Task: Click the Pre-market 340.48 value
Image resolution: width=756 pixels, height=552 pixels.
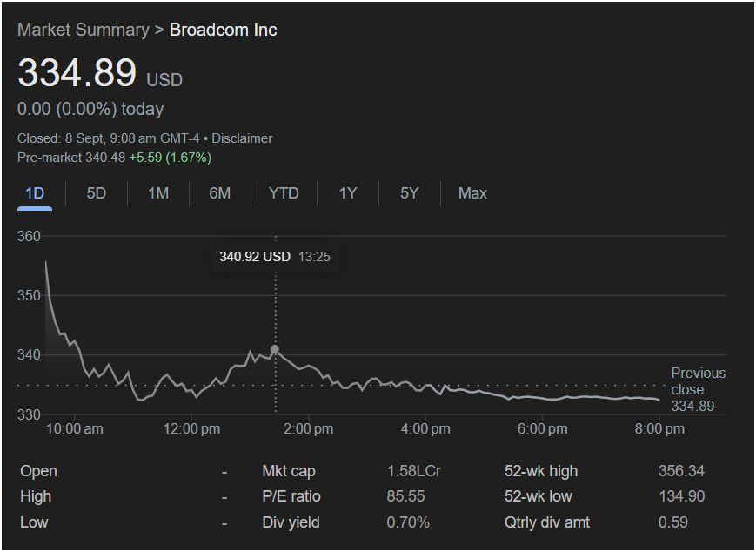Action: tap(71, 158)
